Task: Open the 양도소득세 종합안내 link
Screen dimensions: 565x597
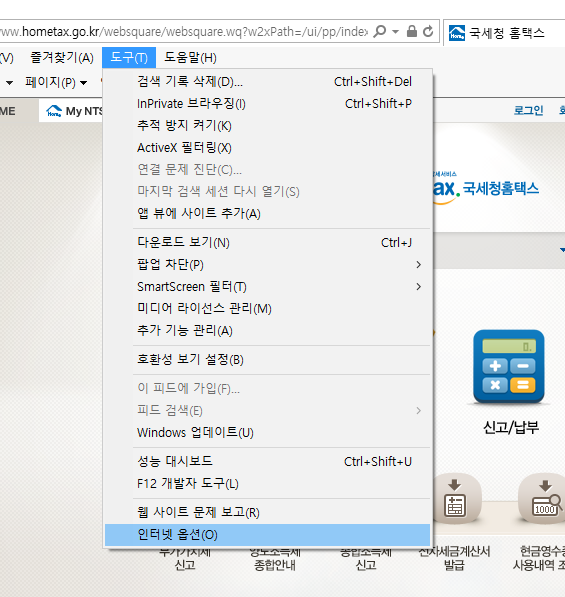Action: click(x=275, y=558)
